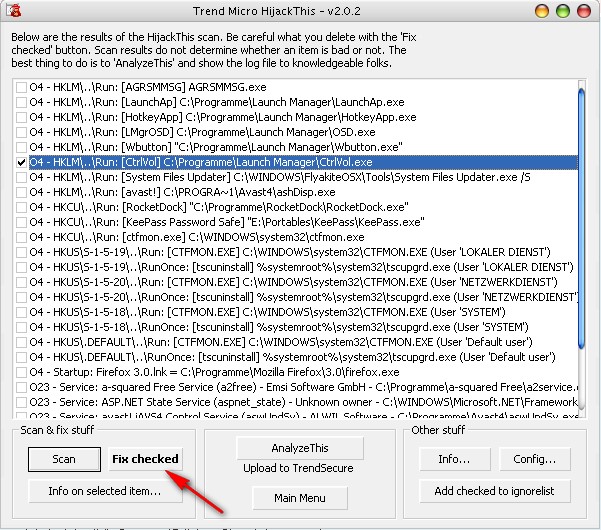Open the Info... dialog
Viewport: 601px width, 530px height.
(455, 459)
